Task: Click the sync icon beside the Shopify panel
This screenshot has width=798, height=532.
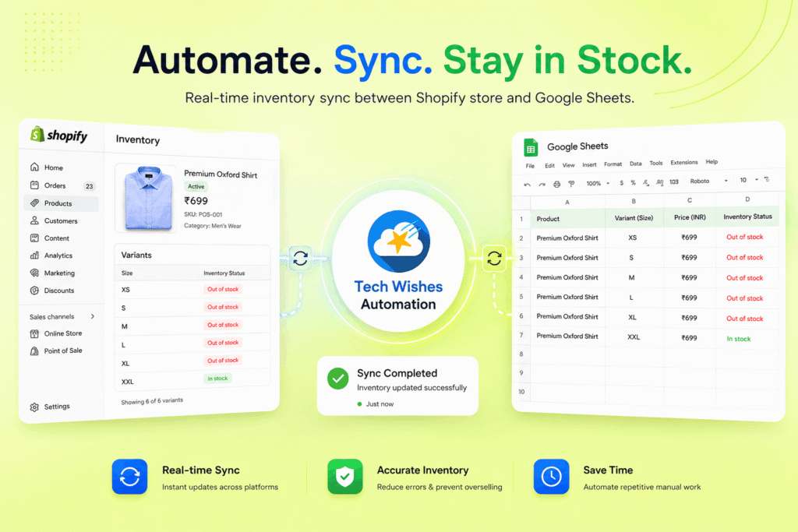Action: pos(300,259)
